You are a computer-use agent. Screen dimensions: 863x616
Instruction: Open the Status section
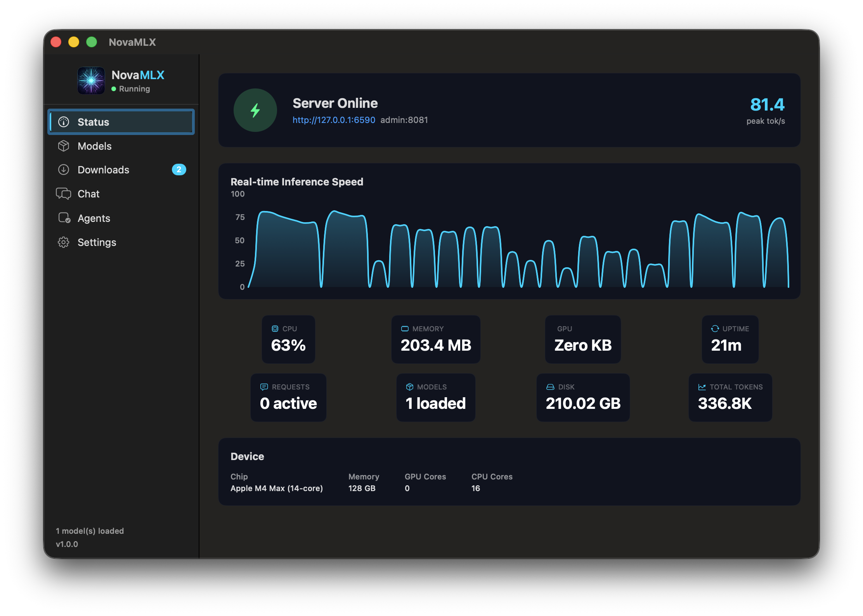[121, 122]
